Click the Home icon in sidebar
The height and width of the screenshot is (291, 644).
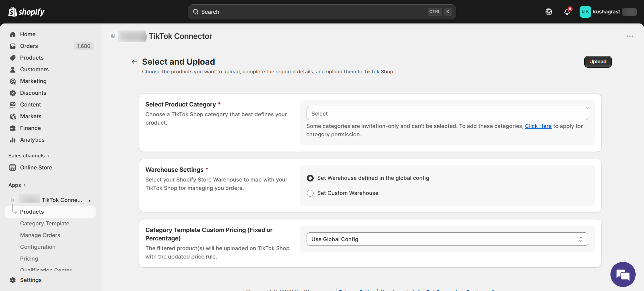coord(13,34)
